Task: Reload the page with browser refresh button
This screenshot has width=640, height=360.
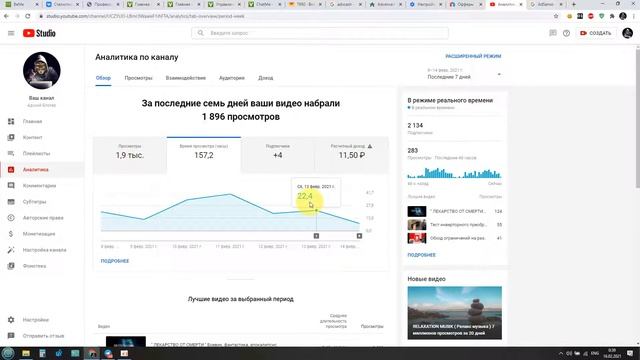Action: [x=27, y=16]
